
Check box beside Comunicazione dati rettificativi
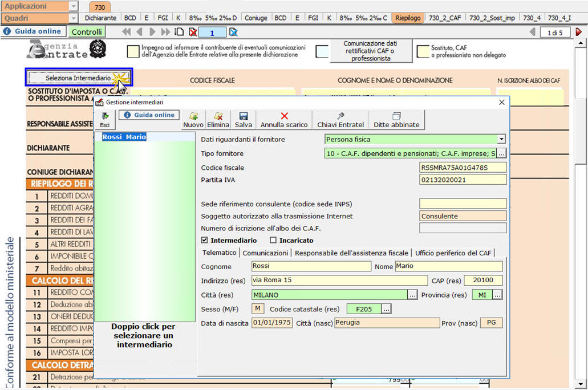[x=322, y=51]
